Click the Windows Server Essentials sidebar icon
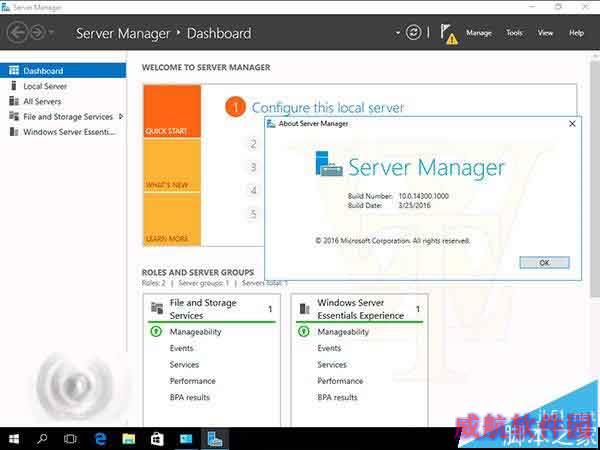 coord(14,132)
